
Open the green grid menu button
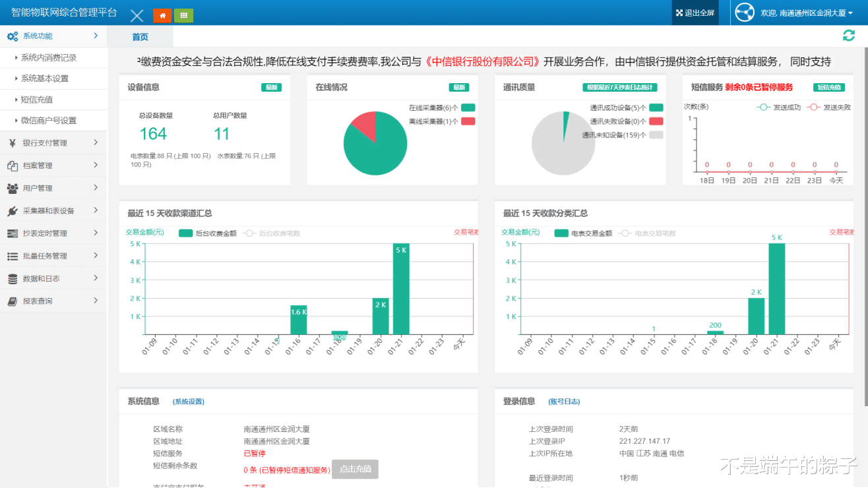[183, 16]
